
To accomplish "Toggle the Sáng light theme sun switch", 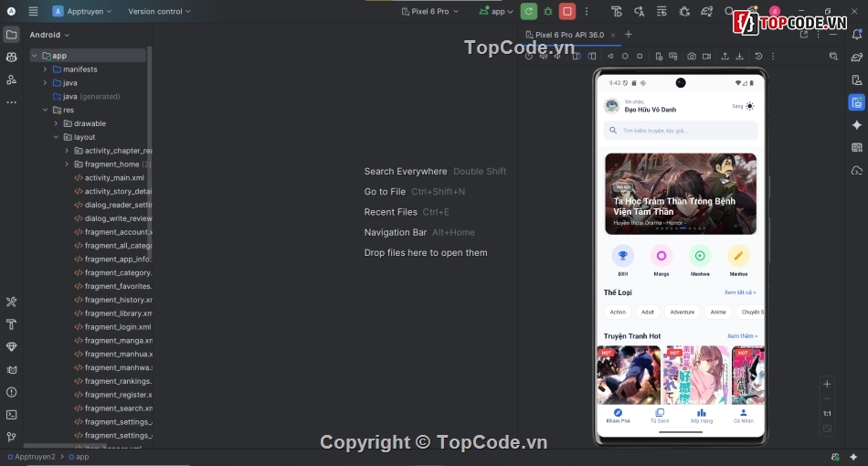I will point(749,106).
